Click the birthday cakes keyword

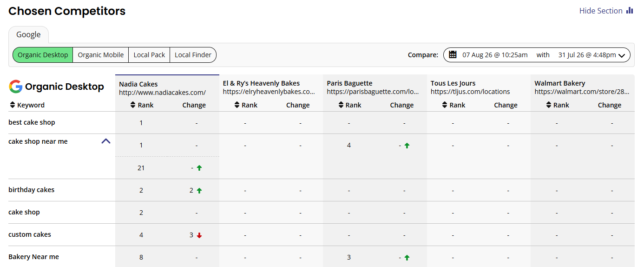[x=31, y=190]
